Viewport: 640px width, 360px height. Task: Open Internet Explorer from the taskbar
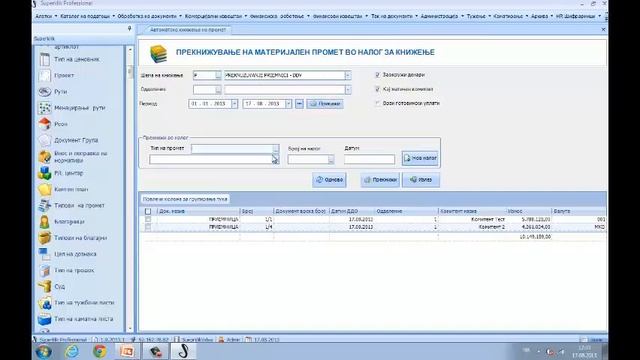point(72,351)
